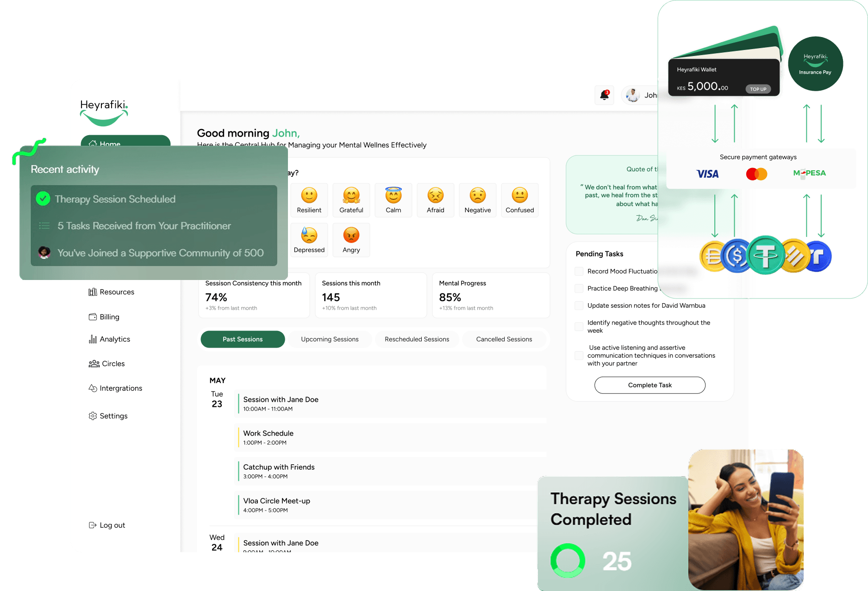Open Session with Jane Doe on Tue 23
Viewport: 868px width, 591px height.
[391, 404]
